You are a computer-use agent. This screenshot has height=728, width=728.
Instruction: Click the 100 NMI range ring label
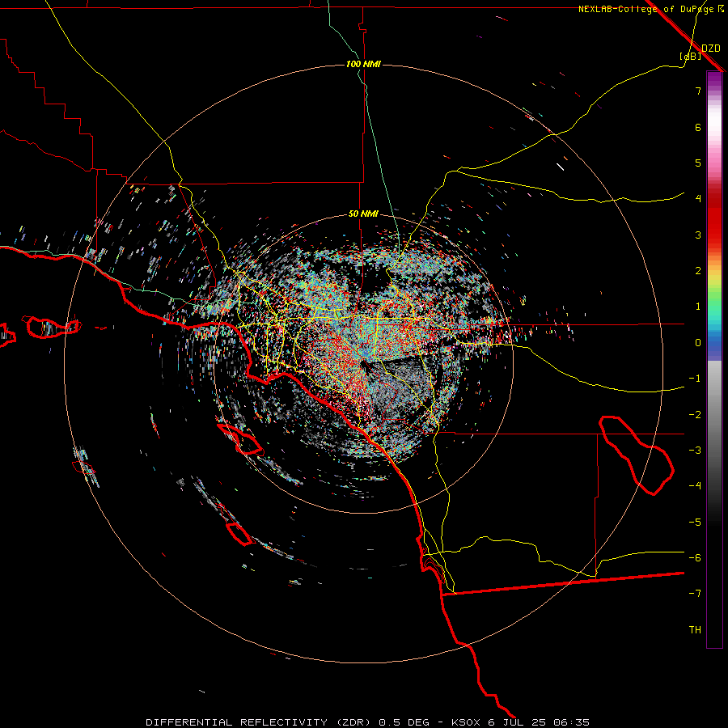[x=363, y=64]
